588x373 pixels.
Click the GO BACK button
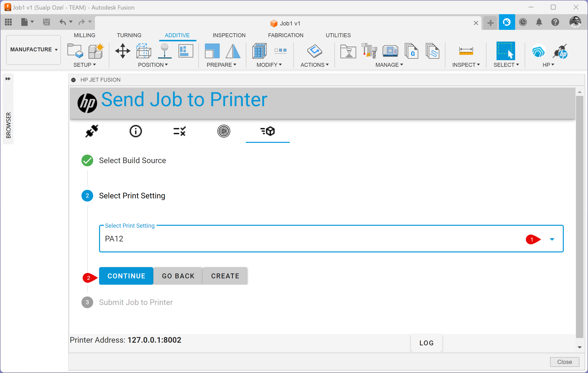(178, 276)
